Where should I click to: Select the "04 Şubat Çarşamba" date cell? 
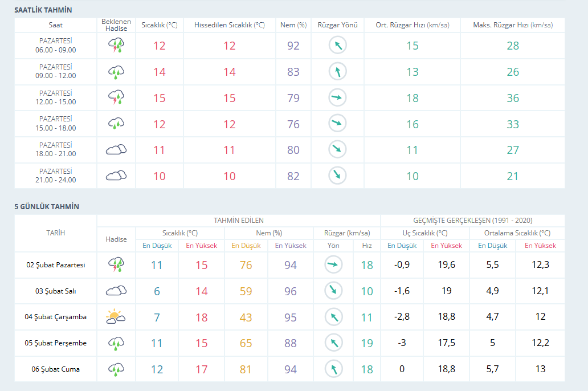pyautogui.click(x=56, y=317)
